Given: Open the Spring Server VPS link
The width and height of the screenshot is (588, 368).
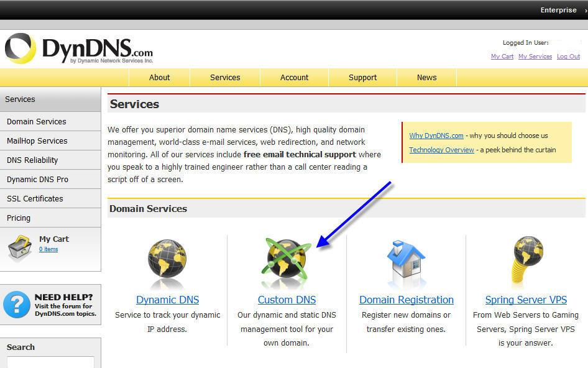Looking at the screenshot, I should click(x=526, y=300).
